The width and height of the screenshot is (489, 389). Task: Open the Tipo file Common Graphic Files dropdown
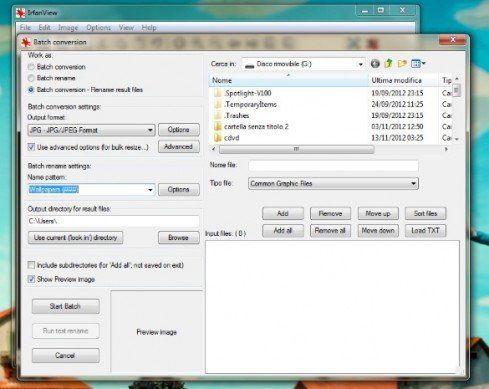tap(333, 183)
